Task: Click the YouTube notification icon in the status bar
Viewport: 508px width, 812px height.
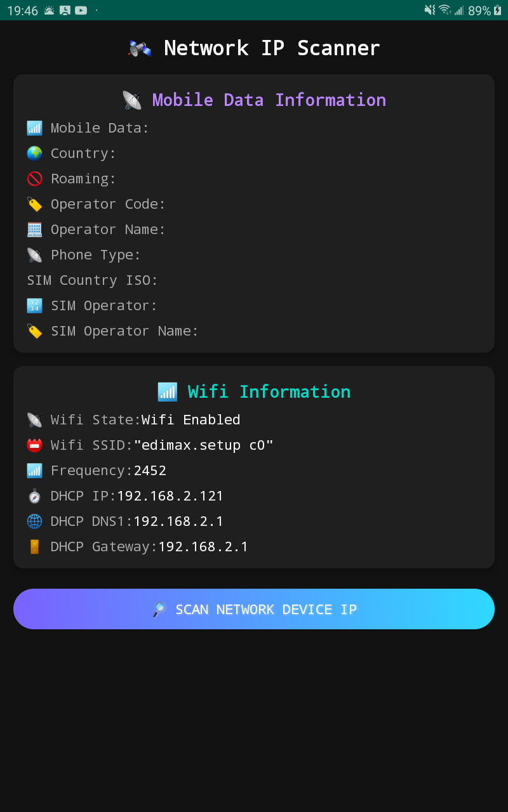Action: pos(81,10)
